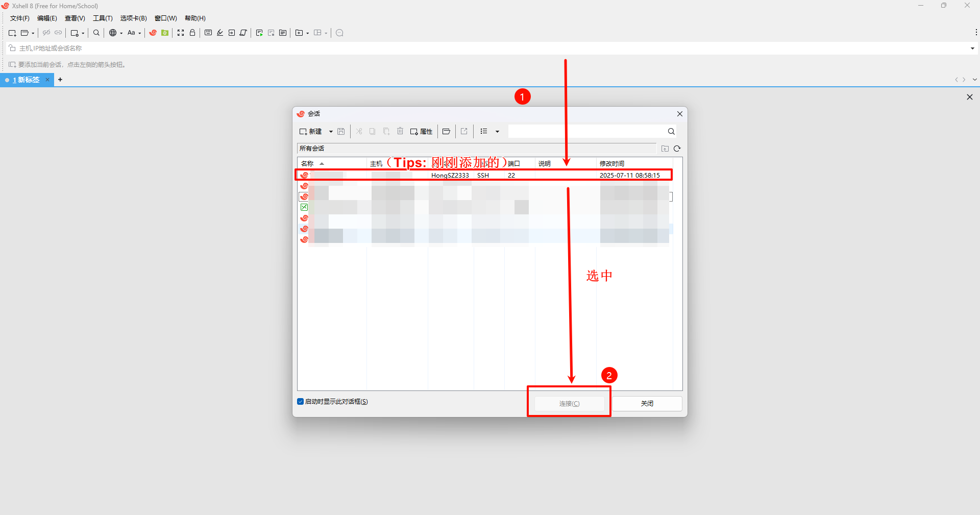Image resolution: width=980 pixels, height=515 pixels.
Task: Click the new session icon in main toolbar
Action: click(12, 33)
